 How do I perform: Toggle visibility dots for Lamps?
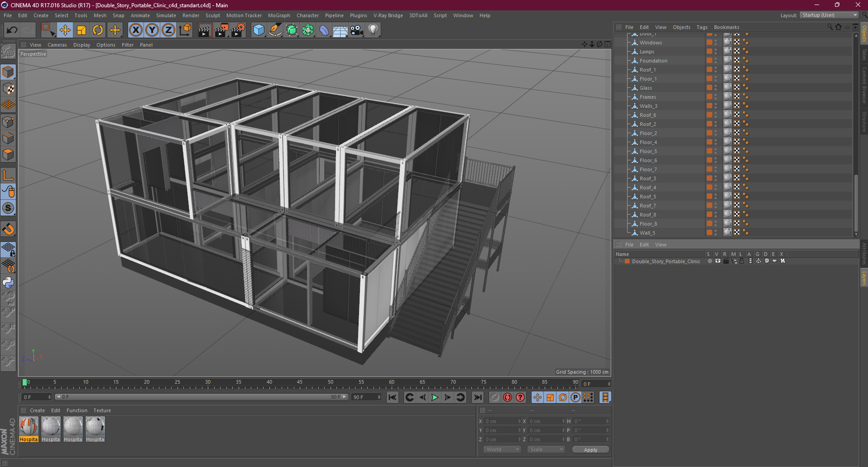[x=715, y=52]
